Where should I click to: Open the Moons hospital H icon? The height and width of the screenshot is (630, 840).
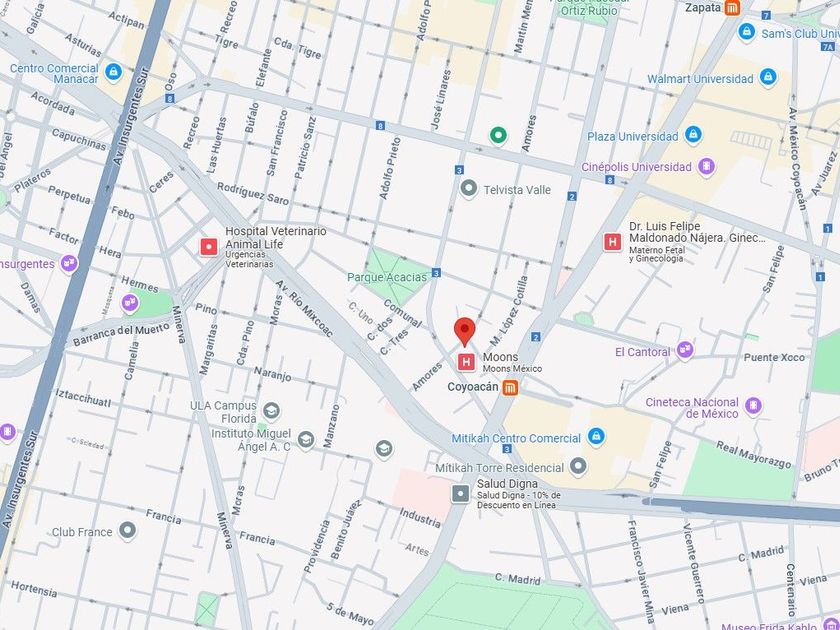tap(466, 362)
